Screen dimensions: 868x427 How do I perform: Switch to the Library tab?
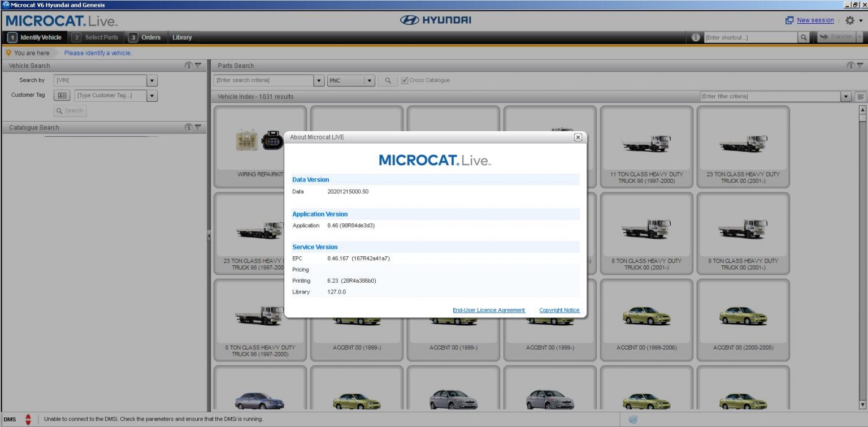(182, 37)
